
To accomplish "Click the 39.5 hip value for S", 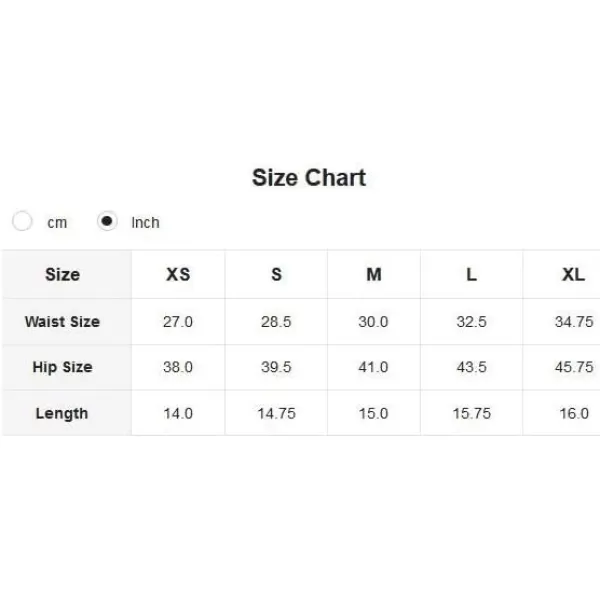I will point(276,367).
